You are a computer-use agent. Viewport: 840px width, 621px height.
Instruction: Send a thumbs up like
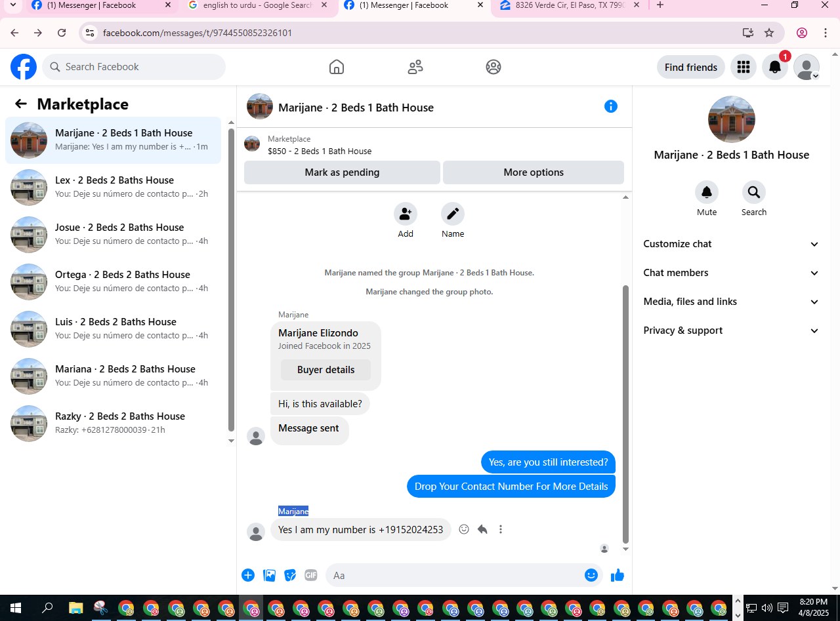coord(618,575)
